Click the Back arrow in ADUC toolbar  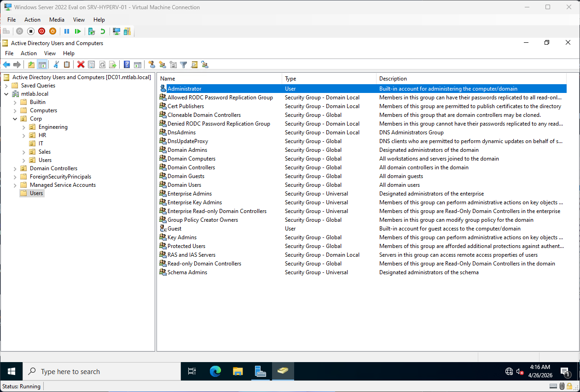[6, 64]
